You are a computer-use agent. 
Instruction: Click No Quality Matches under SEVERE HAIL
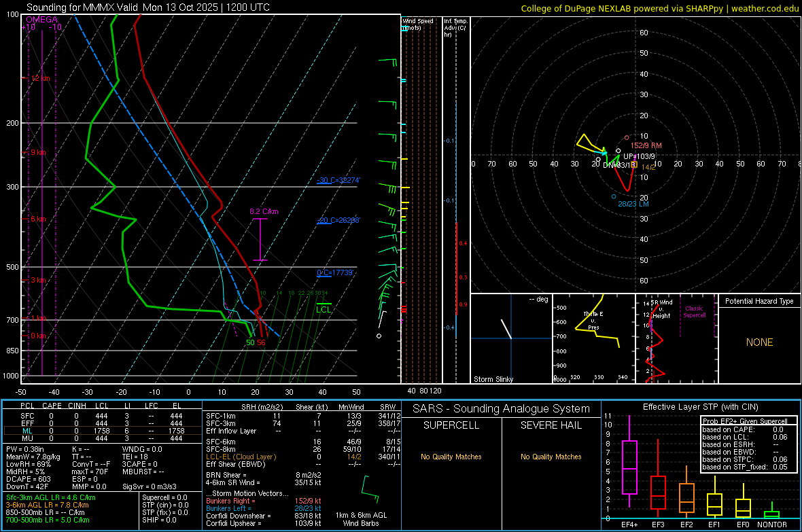point(551,457)
